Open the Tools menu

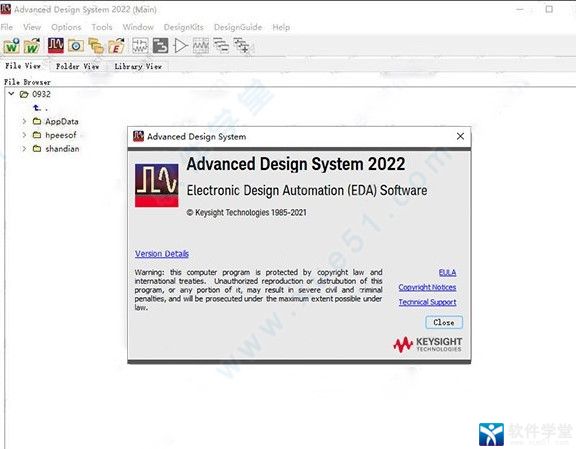102,27
